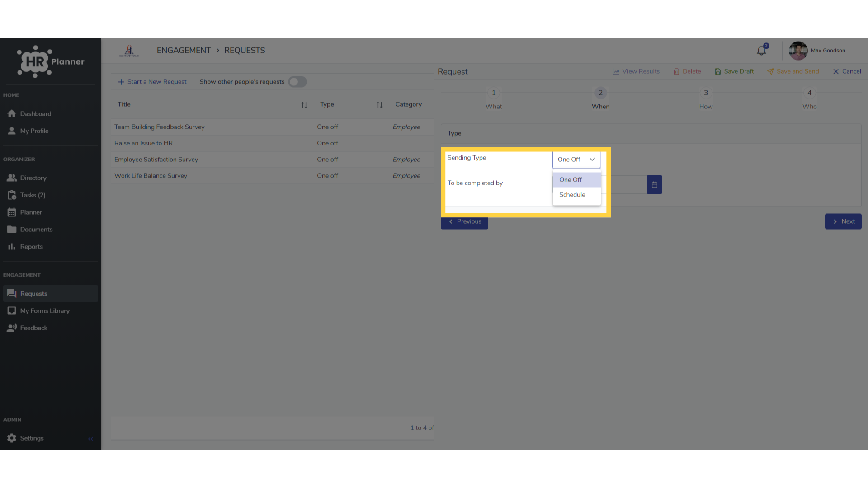Click the HR Planner logo
868x488 pixels.
[x=50, y=61]
